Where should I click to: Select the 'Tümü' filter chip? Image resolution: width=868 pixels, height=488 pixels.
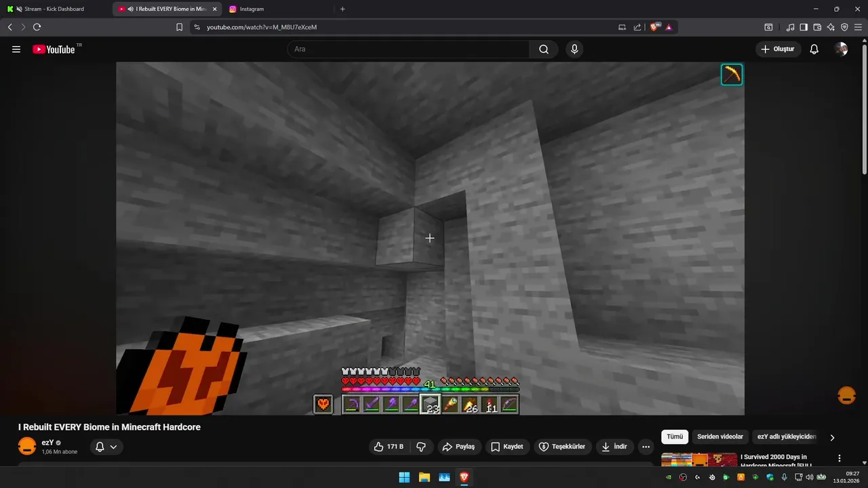pos(675,437)
